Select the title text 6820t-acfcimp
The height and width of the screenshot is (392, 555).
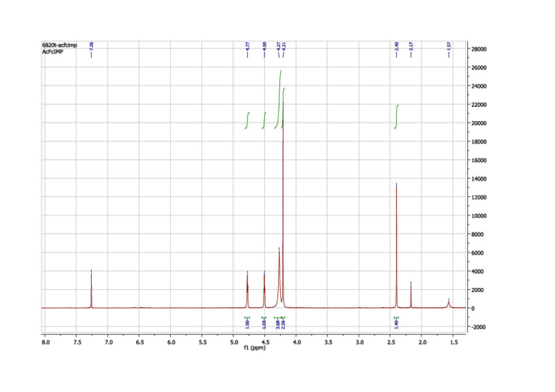[58, 46]
